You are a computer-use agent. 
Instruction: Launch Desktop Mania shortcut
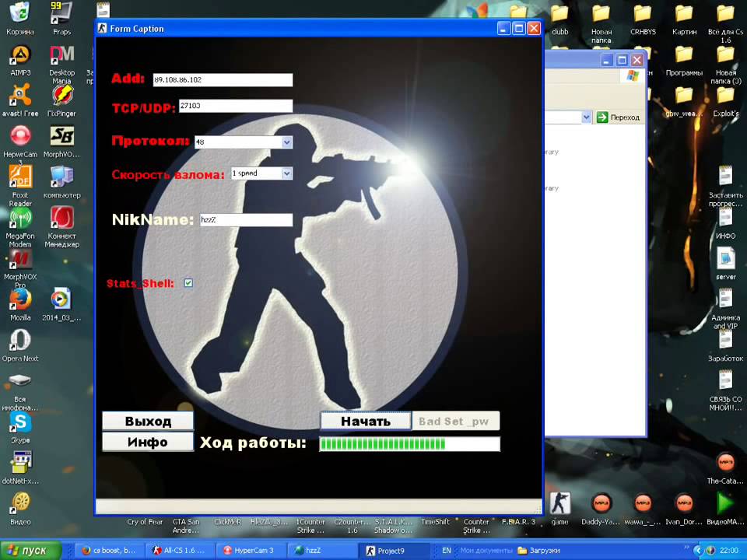point(61,55)
